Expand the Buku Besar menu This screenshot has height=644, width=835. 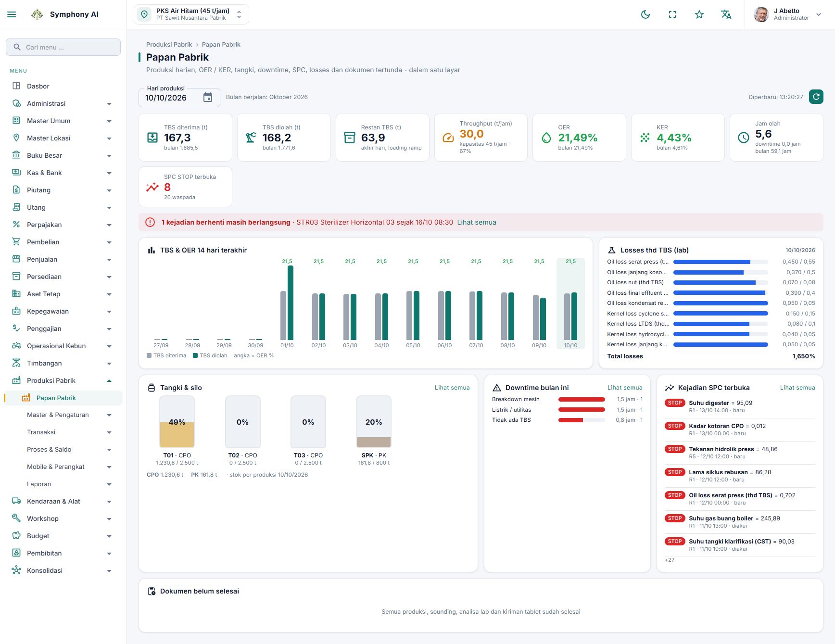tap(63, 155)
